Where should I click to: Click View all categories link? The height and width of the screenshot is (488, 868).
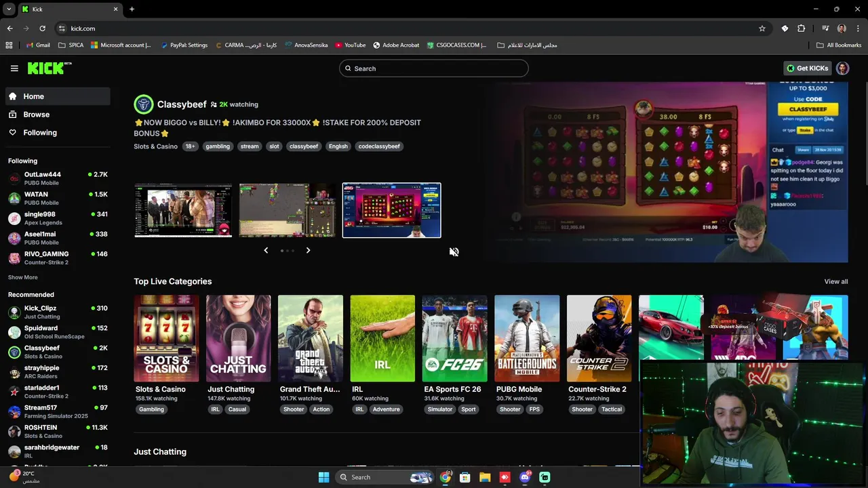[835, 281]
